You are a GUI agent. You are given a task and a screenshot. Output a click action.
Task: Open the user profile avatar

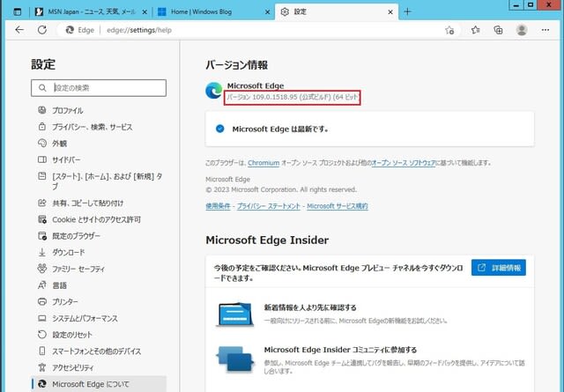522,30
